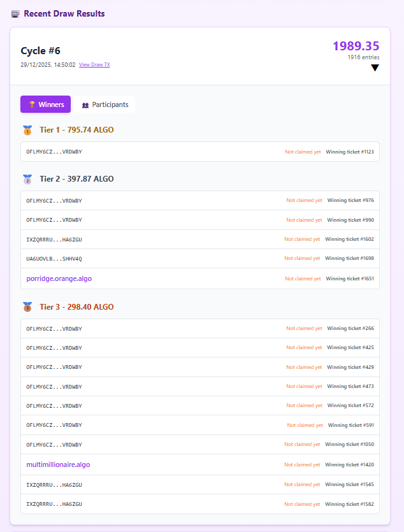Click the Cycle #6 title
Viewport: 404px width, 532px height.
[40, 50]
